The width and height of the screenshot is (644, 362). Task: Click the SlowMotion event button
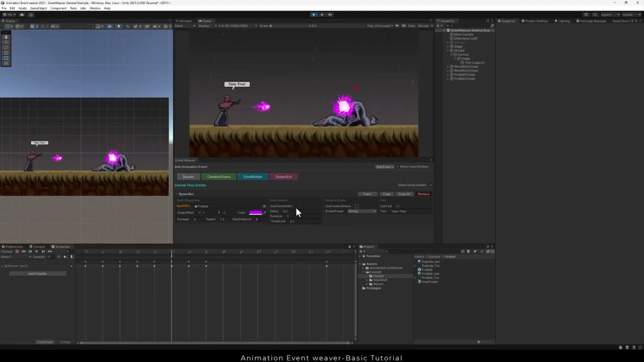253,177
